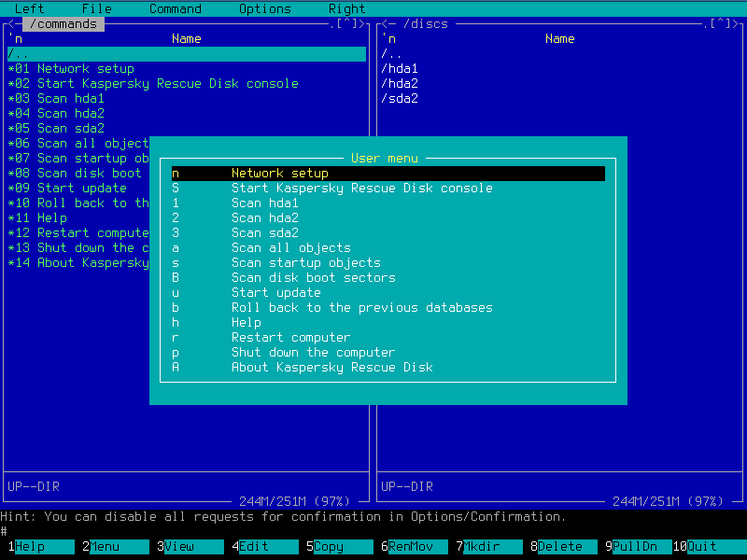Click the 2Menu function key button
This screenshot has width=747, height=560.
[116, 547]
